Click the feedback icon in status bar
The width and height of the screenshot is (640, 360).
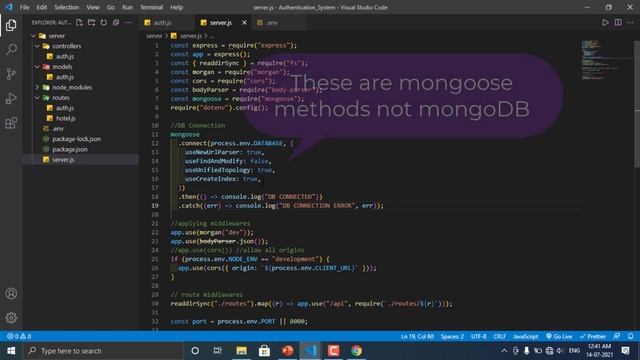(x=617, y=336)
